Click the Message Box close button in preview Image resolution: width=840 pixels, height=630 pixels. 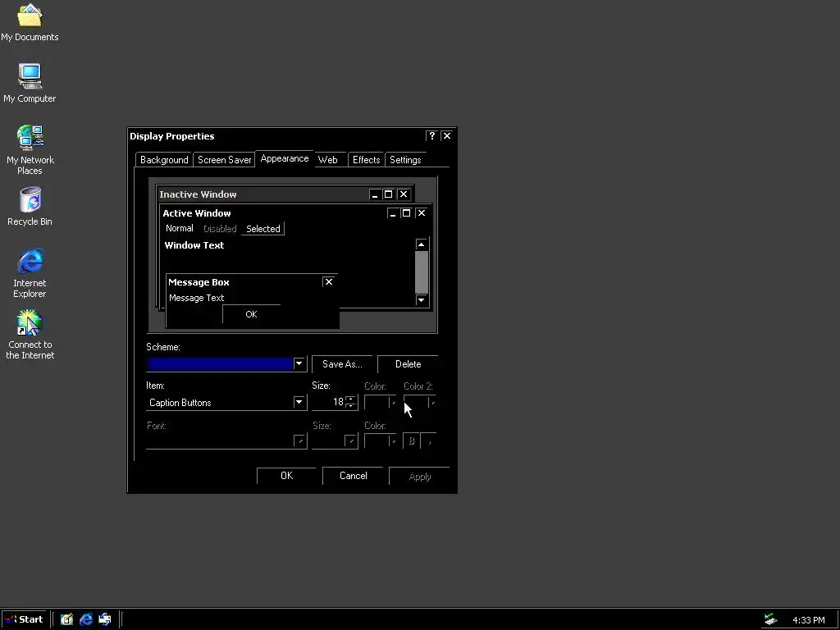pos(329,282)
